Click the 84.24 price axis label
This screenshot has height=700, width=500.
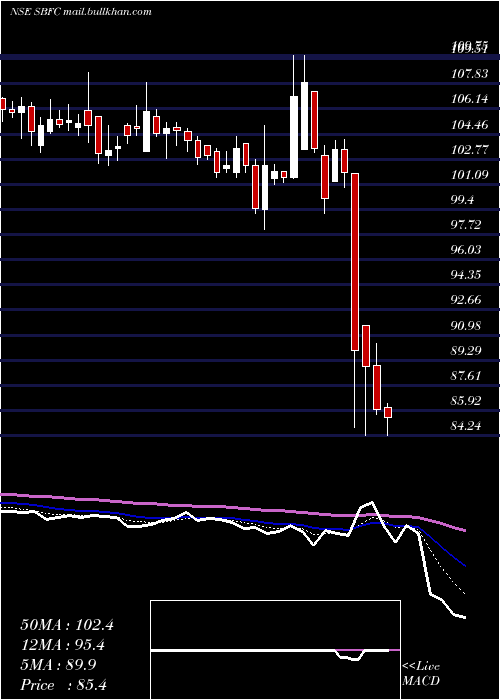tap(467, 426)
